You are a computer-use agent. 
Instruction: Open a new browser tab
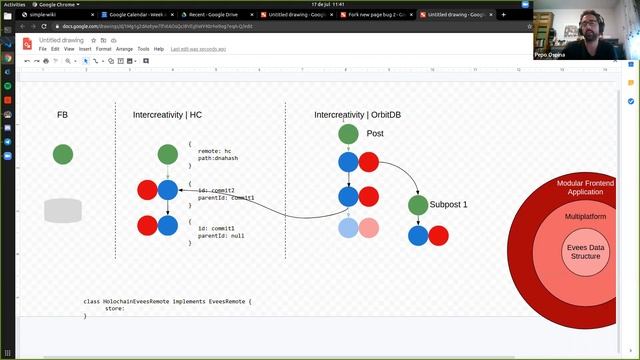tap(504, 15)
